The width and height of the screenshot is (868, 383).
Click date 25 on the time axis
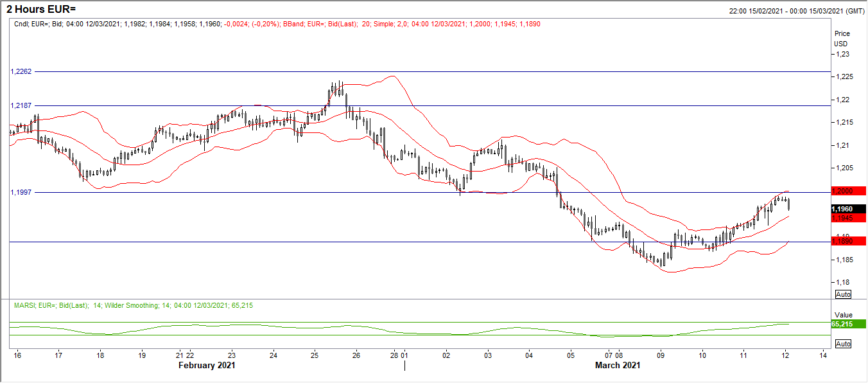pos(314,355)
